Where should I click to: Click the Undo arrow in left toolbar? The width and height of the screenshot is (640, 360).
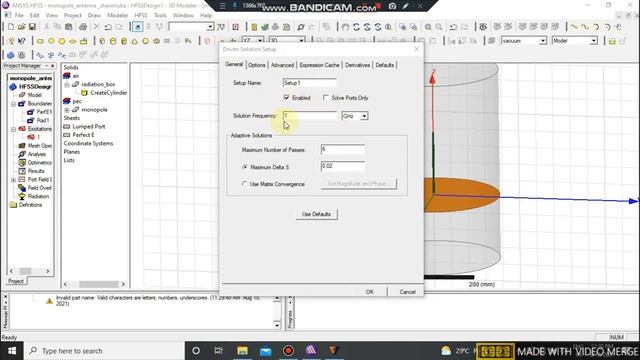coord(108,27)
